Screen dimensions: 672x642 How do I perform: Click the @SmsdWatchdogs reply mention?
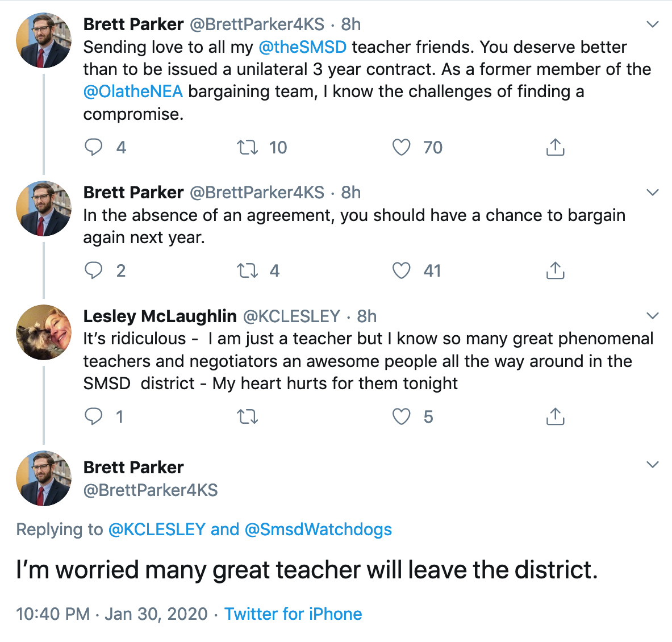(318, 530)
